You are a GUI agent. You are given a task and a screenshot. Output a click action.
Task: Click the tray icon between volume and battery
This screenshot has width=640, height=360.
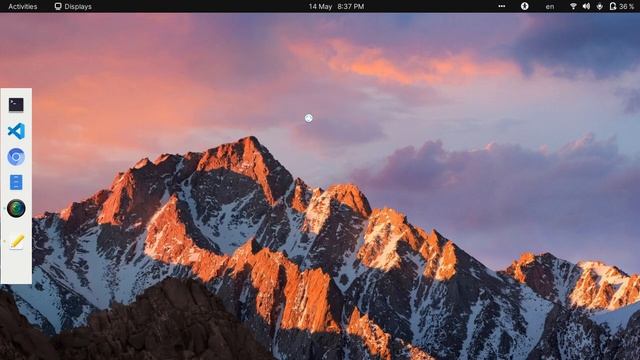[599, 6]
